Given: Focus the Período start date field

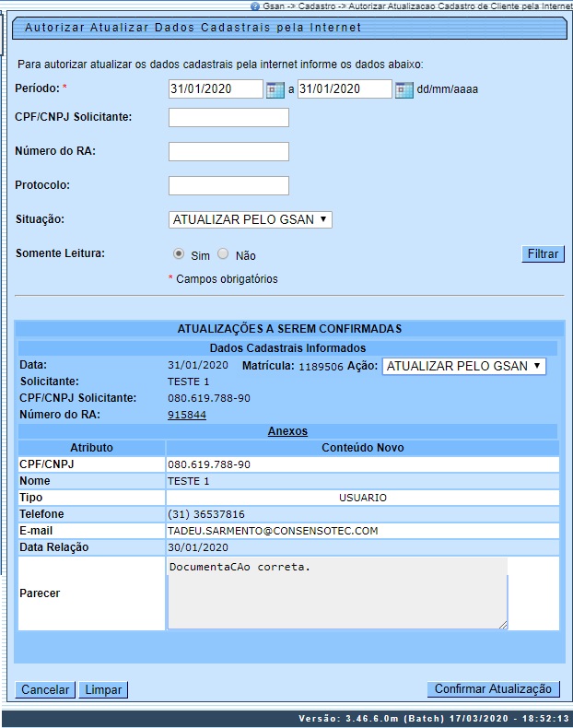Looking at the screenshot, I should (216, 89).
